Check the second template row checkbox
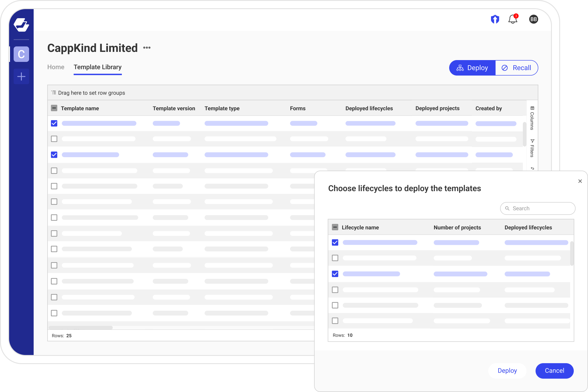 (x=54, y=139)
